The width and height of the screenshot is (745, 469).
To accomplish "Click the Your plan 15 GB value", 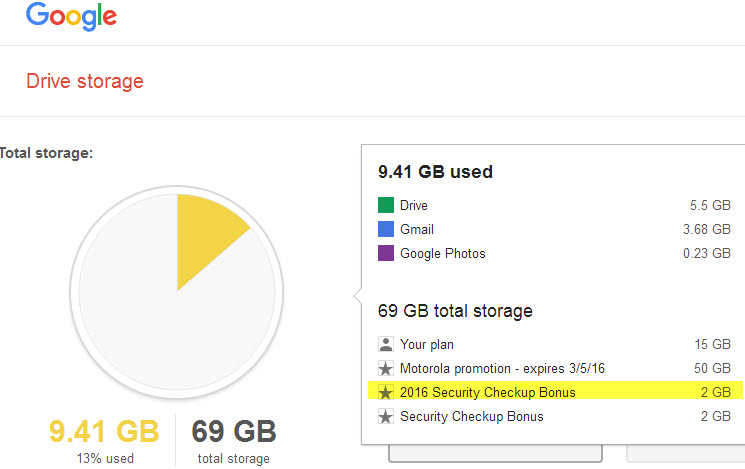I will pos(712,344).
